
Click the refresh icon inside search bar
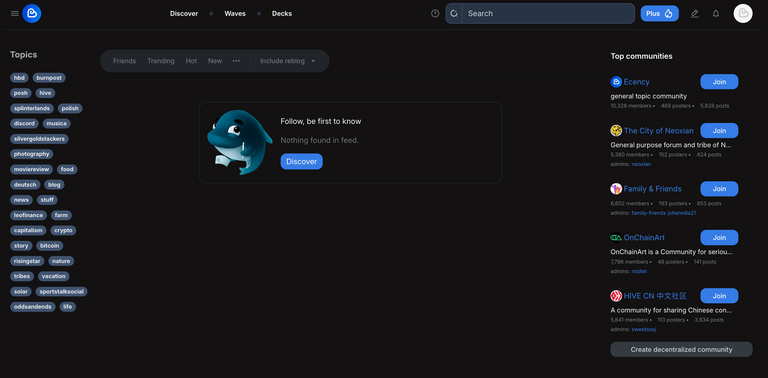point(454,14)
